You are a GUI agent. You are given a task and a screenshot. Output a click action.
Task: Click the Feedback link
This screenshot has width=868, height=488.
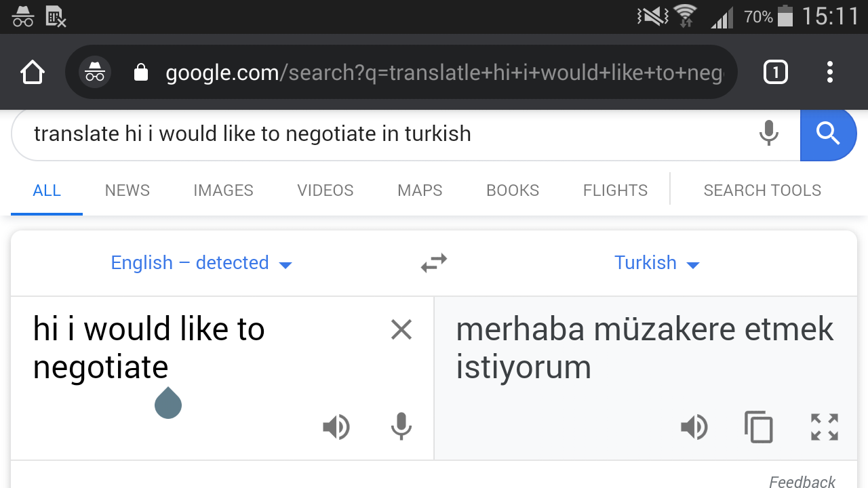coord(802,482)
